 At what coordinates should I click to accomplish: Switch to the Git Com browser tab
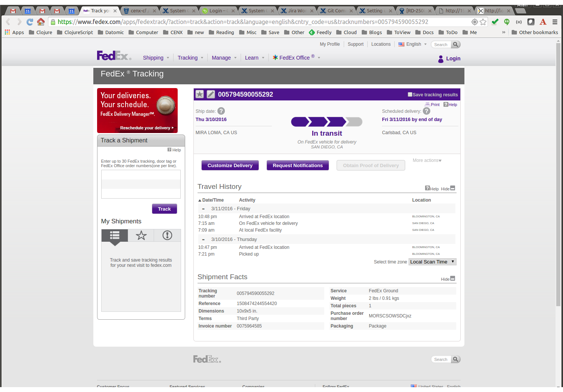point(336,10)
